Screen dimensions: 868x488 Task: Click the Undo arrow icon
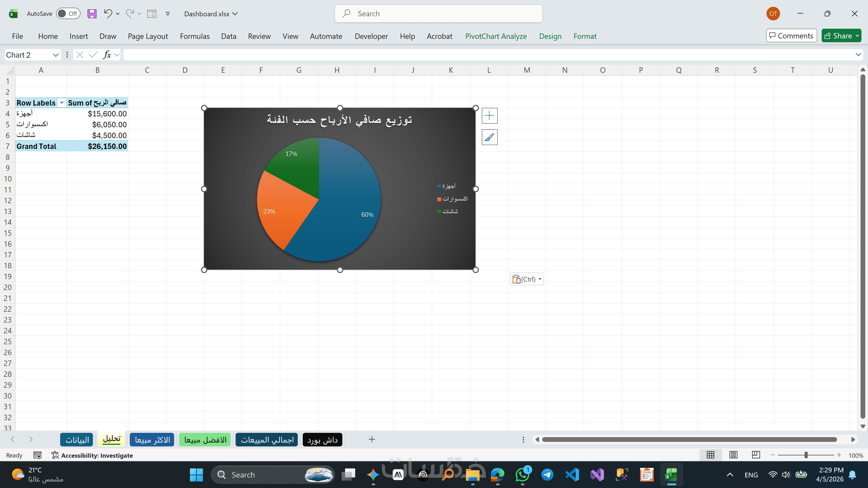[x=108, y=14]
